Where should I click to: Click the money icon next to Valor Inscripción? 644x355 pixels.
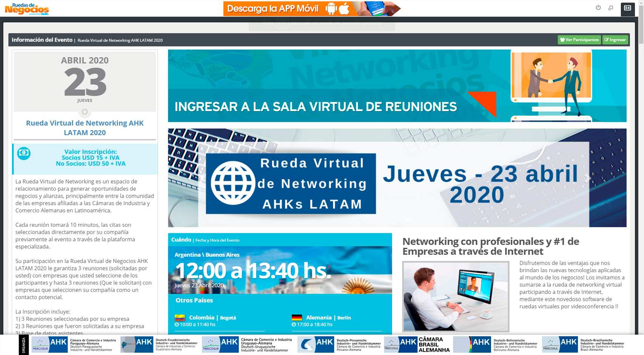(x=24, y=153)
